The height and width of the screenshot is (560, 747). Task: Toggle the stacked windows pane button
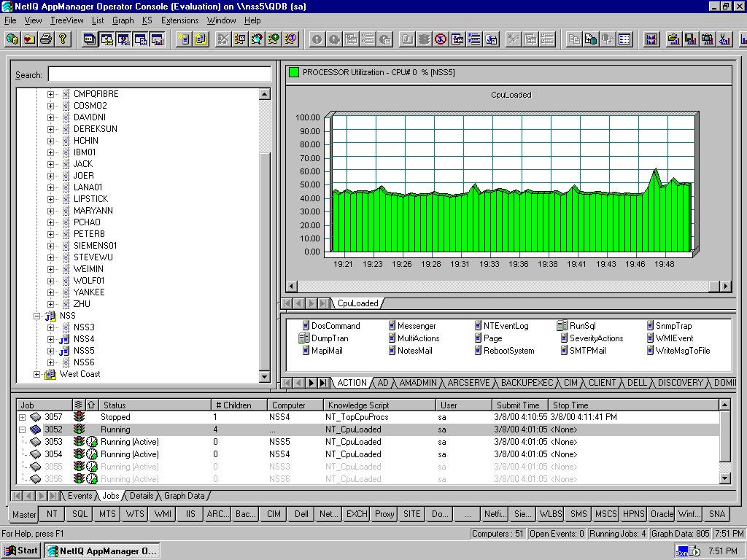coord(90,39)
